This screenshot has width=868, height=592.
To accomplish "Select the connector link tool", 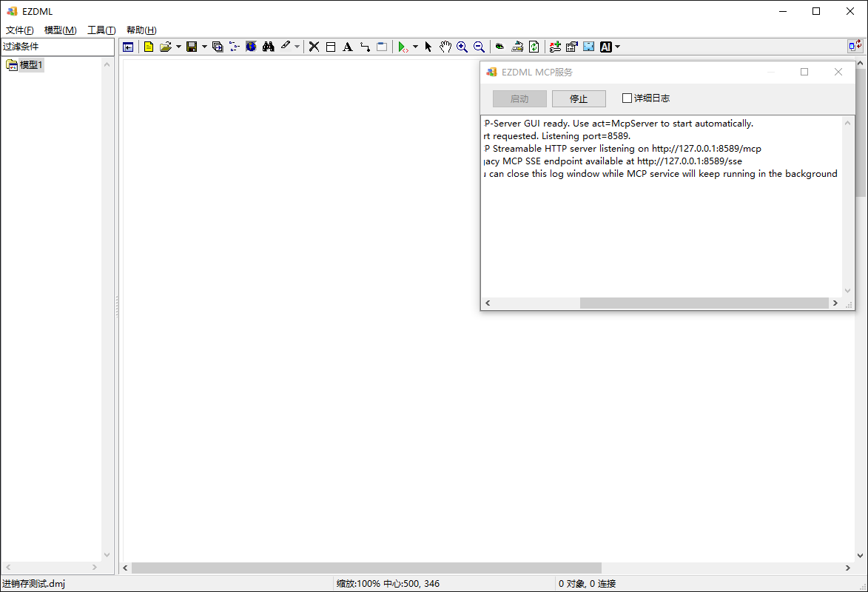I will (x=365, y=47).
